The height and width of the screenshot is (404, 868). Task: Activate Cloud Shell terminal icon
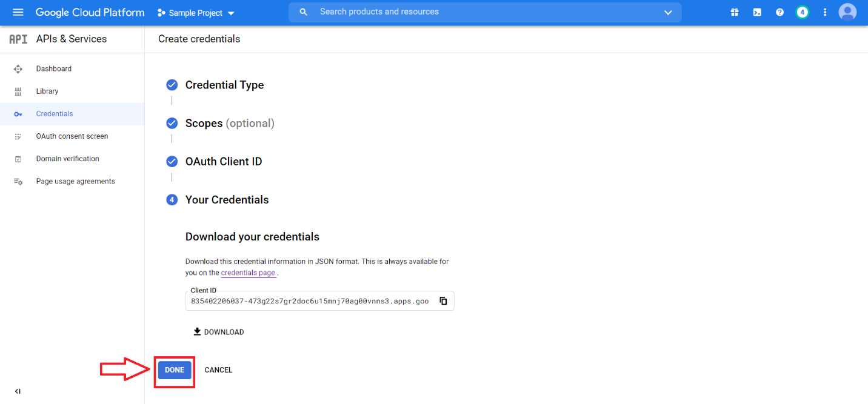point(757,12)
